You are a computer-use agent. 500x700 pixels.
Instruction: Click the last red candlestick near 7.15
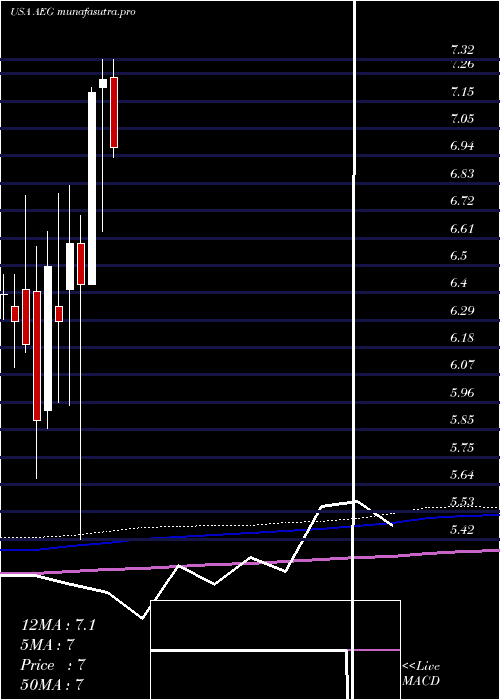pos(114,112)
